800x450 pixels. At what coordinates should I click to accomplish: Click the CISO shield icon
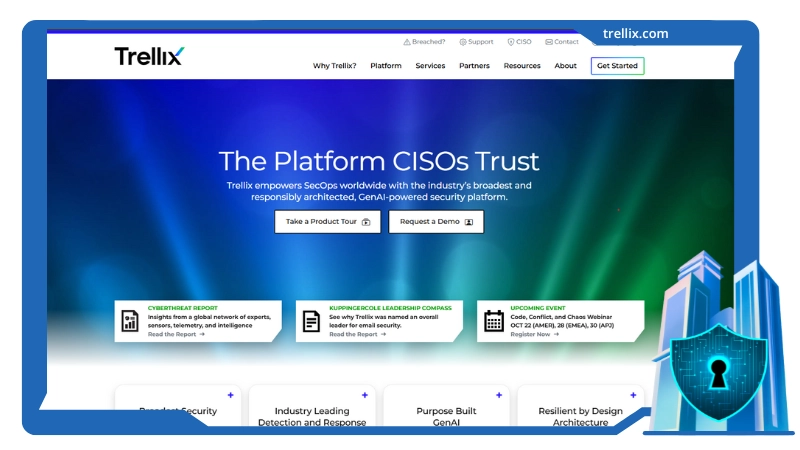pyautogui.click(x=511, y=42)
